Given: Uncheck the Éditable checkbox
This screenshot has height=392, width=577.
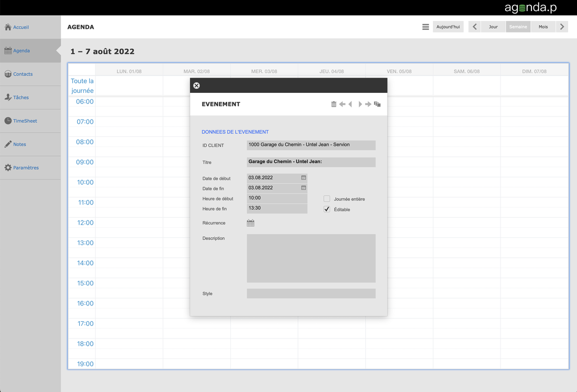Looking at the screenshot, I should pyautogui.click(x=327, y=209).
